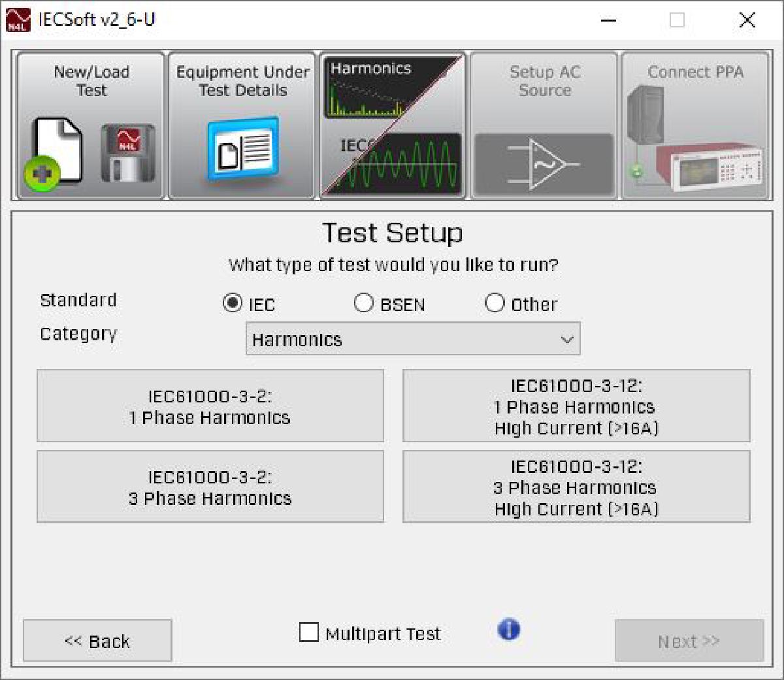Open the Equipment Under Test Details step
The image size is (784, 680).
click(242, 124)
